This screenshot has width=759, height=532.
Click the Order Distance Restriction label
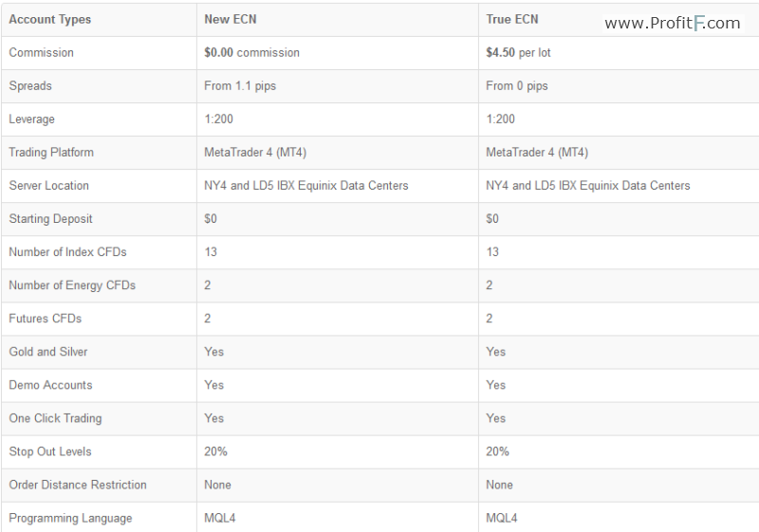[x=78, y=486]
